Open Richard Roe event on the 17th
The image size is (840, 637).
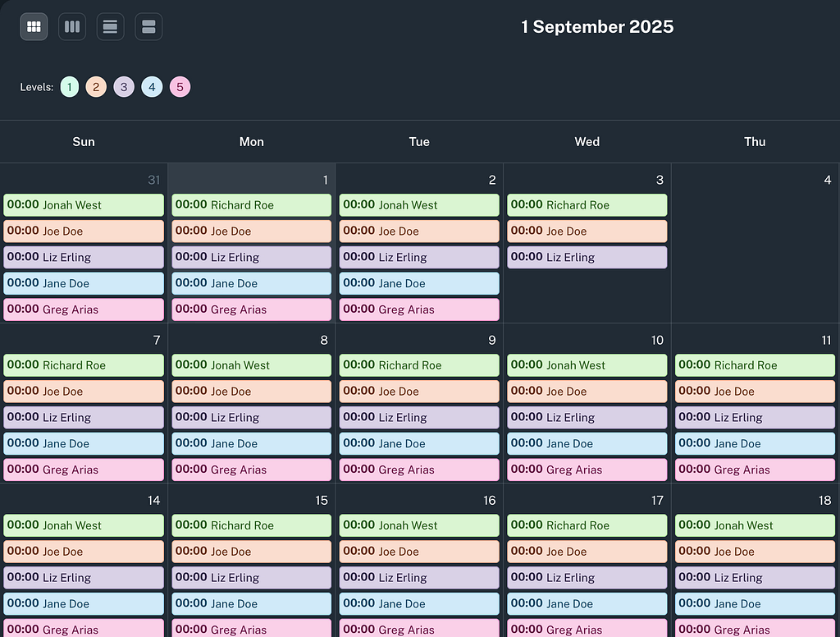(x=587, y=525)
